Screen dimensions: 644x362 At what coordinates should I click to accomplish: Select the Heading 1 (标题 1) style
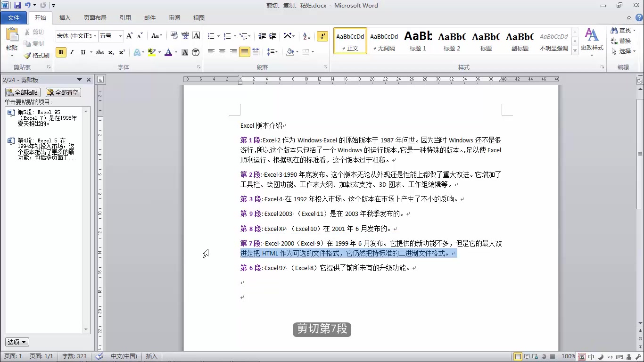(x=418, y=41)
